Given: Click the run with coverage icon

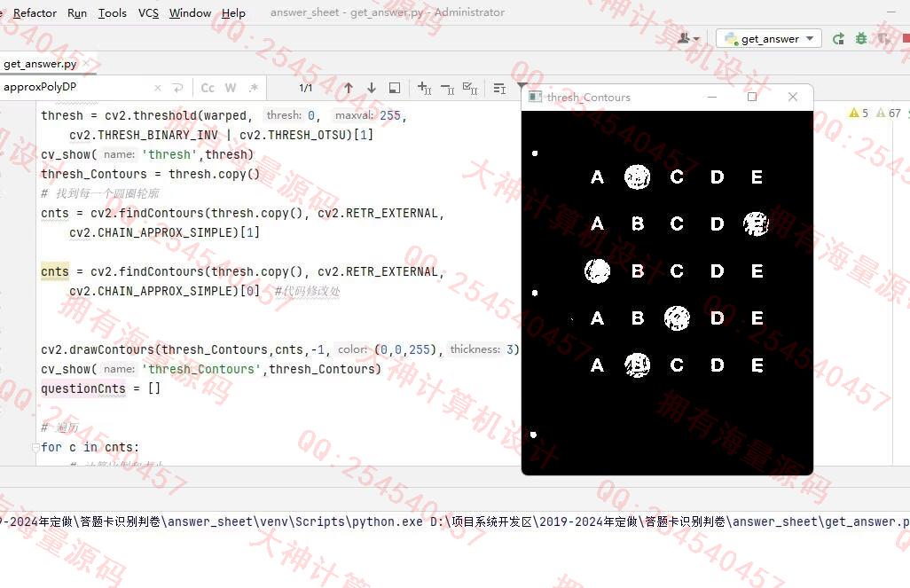Looking at the screenshot, I should pos(883,38).
